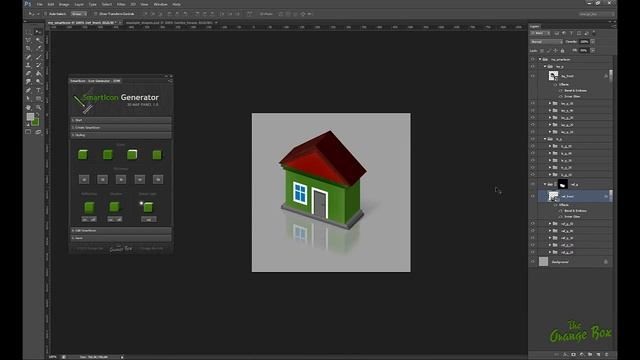
Task: Collapse the group with black mask thumbnail
Action: click(x=545, y=184)
